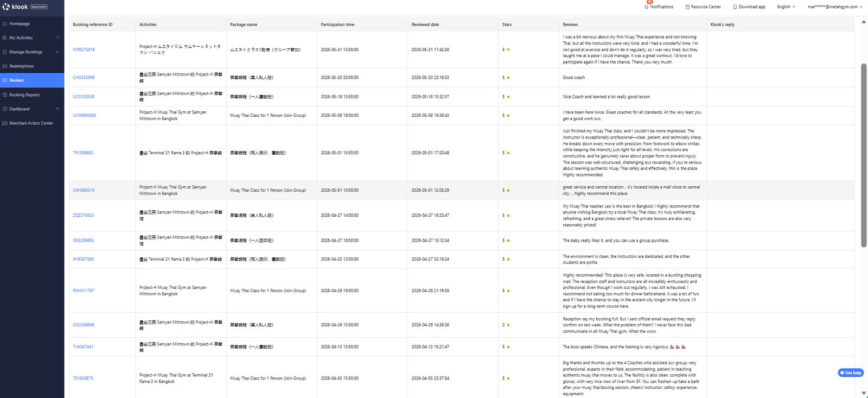
Task: Click the star icon in GXG369886 row
Action: [x=508, y=325]
